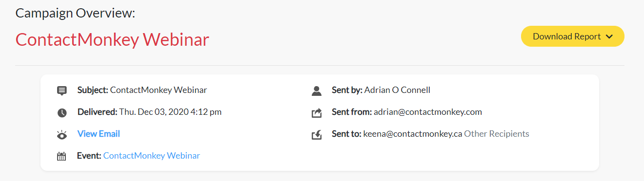Show Other Recipients list
This screenshot has width=644, height=181.
click(x=497, y=134)
